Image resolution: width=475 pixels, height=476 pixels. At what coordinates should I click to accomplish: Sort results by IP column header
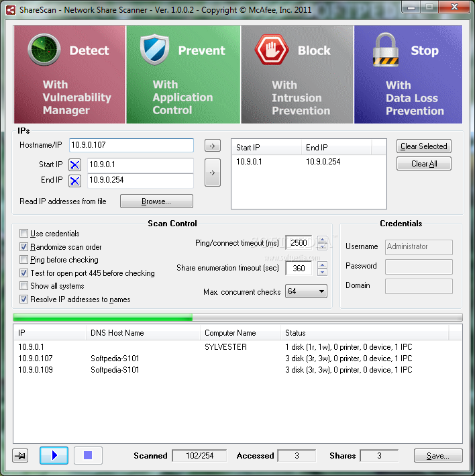(50, 333)
